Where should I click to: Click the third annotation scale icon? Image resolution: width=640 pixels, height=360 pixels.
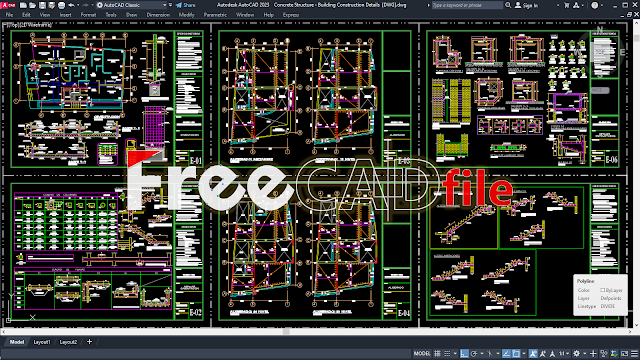(552, 354)
